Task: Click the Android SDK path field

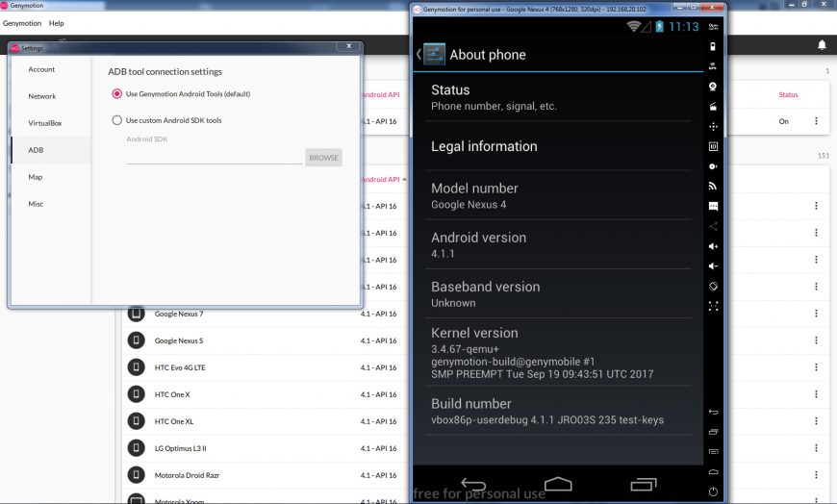Action: point(214,157)
